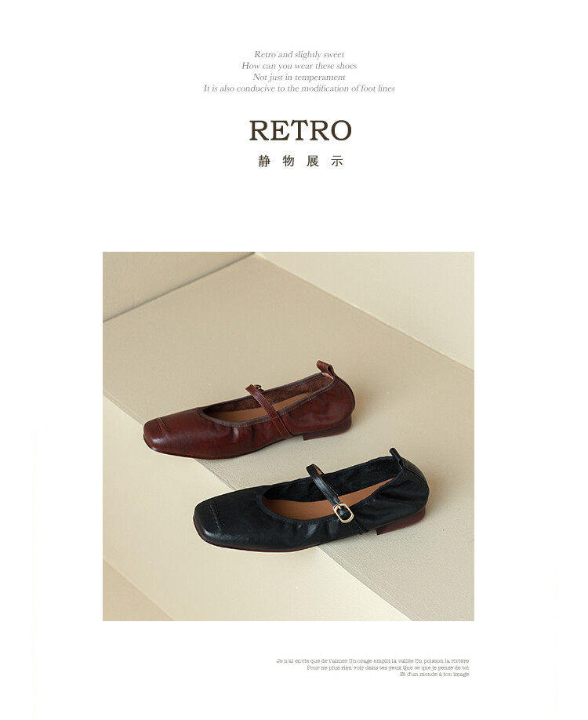Click the large RETRO heading
This screenshot has width=588, height=720.
[x=300, y=131]
